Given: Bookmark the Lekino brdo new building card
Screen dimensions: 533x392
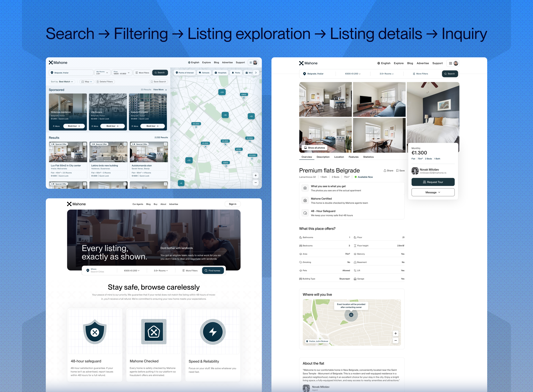Looking at the screenshot, I should (125, 144).
